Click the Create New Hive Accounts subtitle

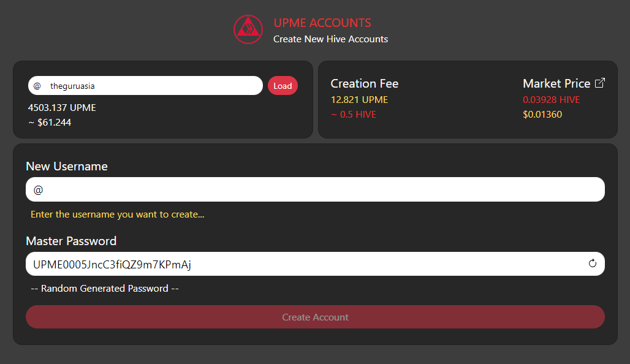click(331, 39)
